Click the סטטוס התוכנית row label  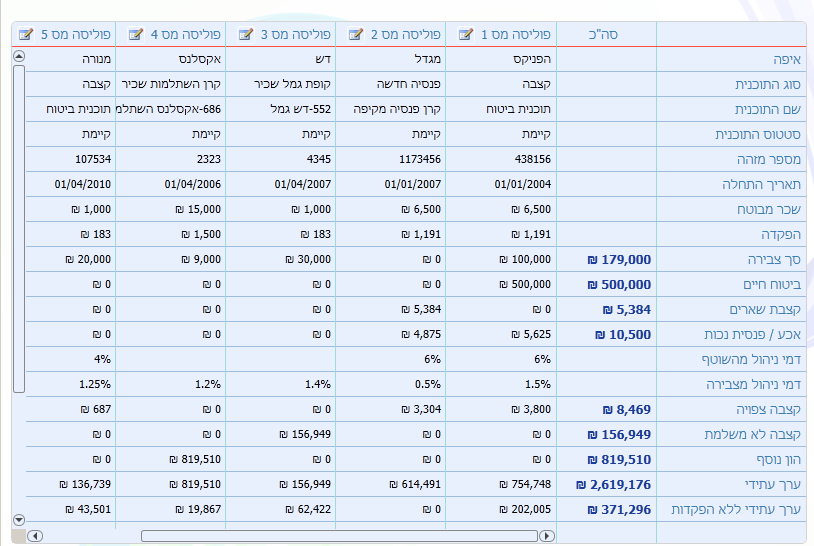[758, 134]
